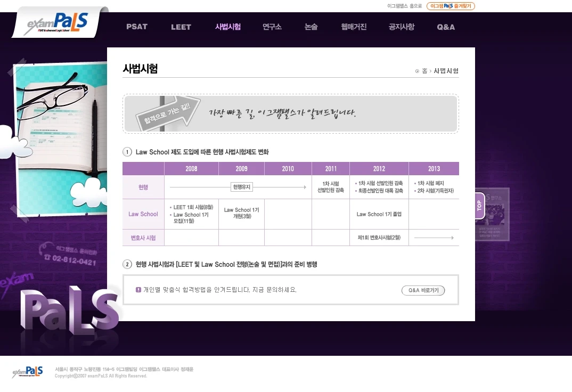The height and width of the screenshot is (392, 572).
Task: Navigate to the 논술 menu
Action: pos(311,26)
